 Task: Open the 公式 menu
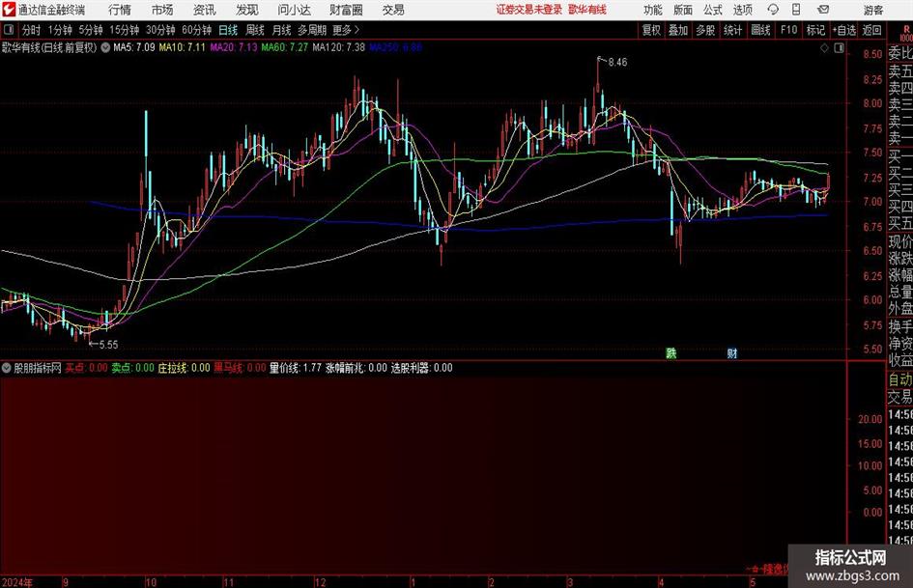(x=713, y=10)
